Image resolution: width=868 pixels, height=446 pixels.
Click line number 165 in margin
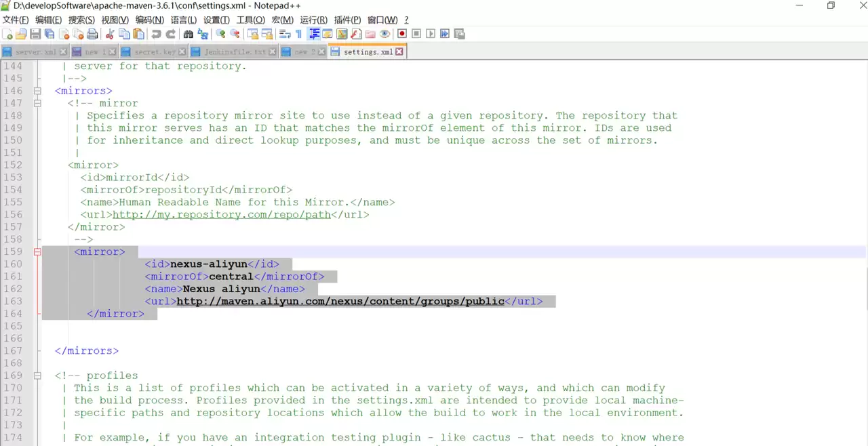(13, 326)
